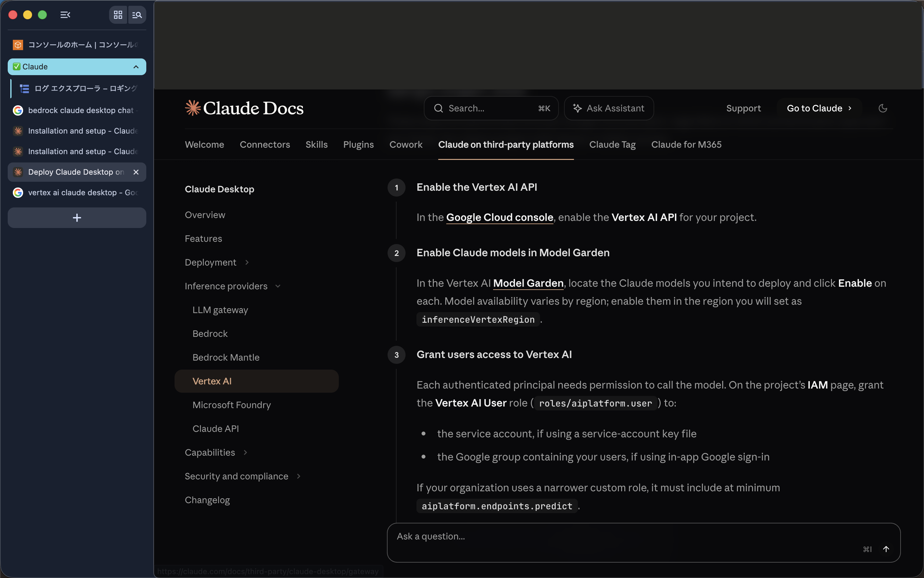Image resolution: width=924 pixels, height=578 pixels.
Task: Select Claude on third-party platforms tab
Action: (506, 144)
